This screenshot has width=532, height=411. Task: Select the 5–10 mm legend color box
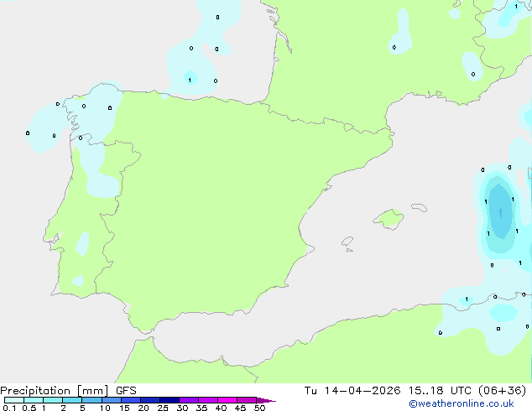(x=91, y=400)
